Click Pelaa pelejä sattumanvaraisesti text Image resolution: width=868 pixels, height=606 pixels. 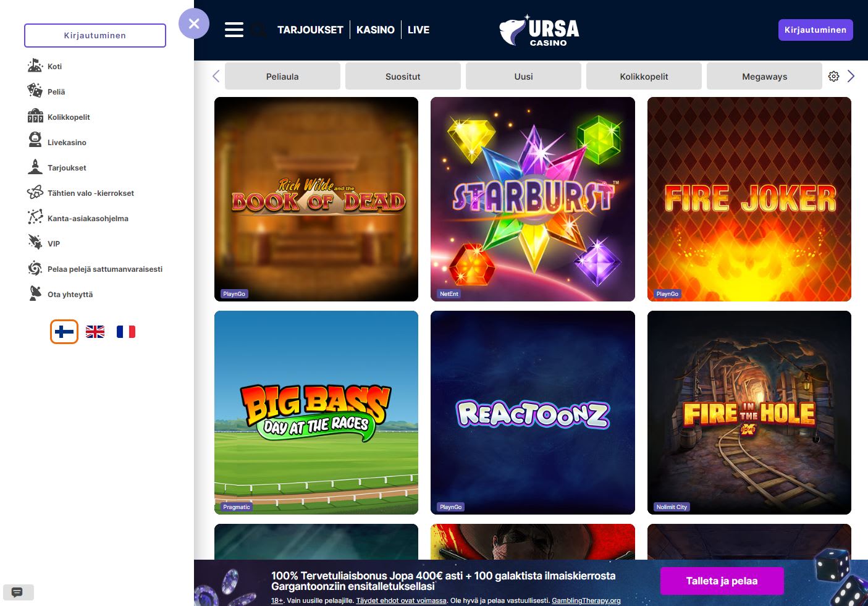click(x=105, y=269)
